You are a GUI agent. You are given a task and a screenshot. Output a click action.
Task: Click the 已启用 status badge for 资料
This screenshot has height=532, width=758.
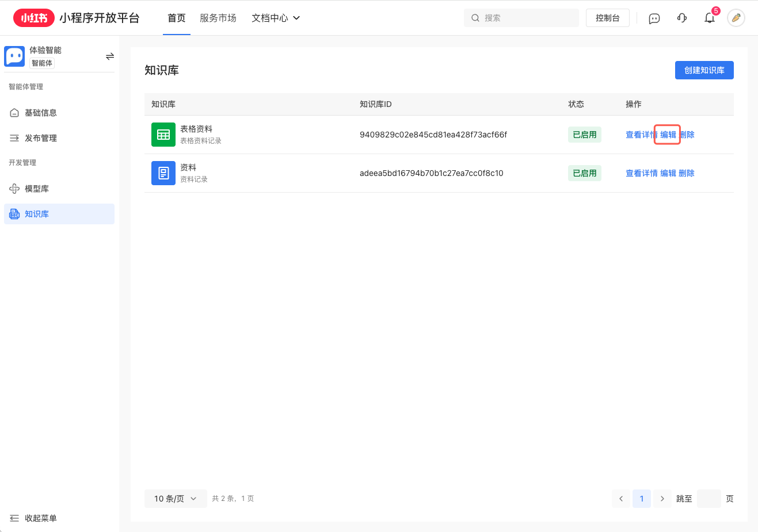tap(584, 173)
